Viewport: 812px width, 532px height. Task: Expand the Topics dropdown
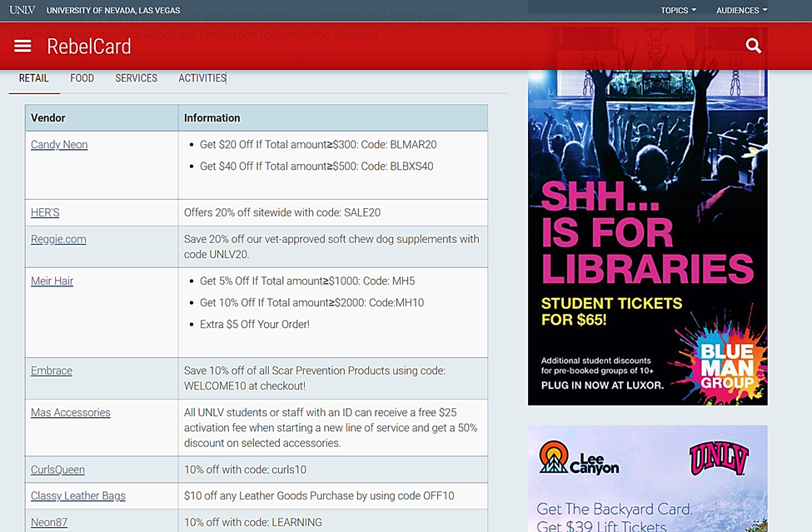pos(679,10)
